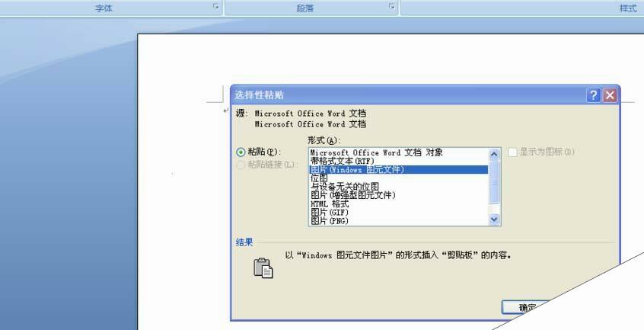The height and width of the screenshot is (330, 644).
Task: Click the format list scroll up arrow
Action: 494,154
